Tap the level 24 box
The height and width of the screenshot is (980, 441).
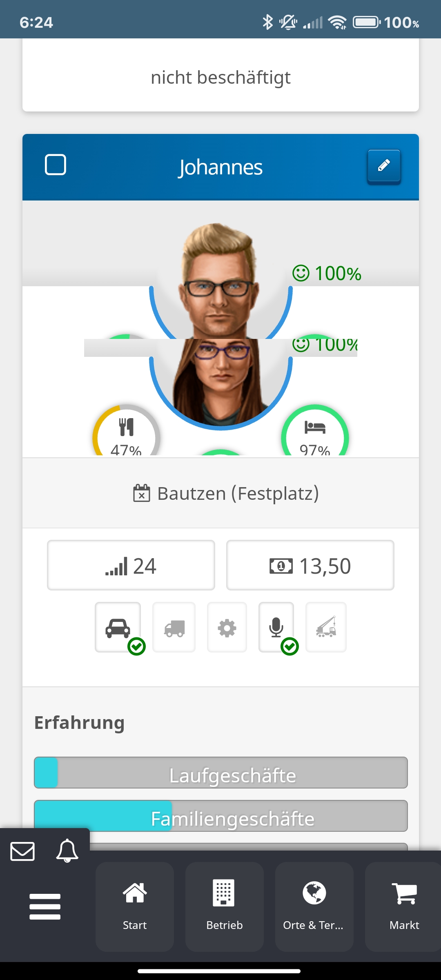(x=131, y=565)
